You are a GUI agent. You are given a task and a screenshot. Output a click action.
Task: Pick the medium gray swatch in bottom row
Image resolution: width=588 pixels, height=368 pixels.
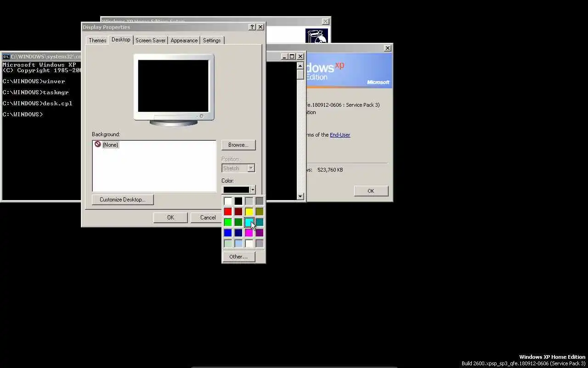[260, 243]
